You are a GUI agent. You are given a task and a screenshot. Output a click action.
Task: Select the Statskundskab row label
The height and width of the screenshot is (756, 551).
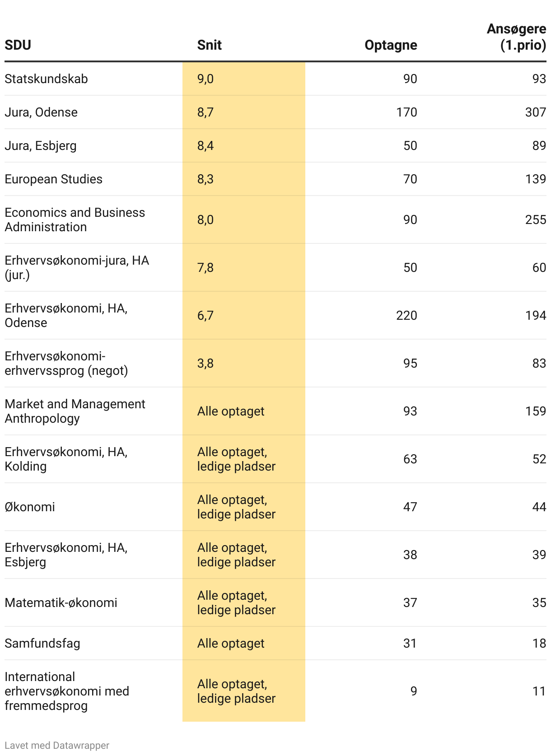pos(46,79)
